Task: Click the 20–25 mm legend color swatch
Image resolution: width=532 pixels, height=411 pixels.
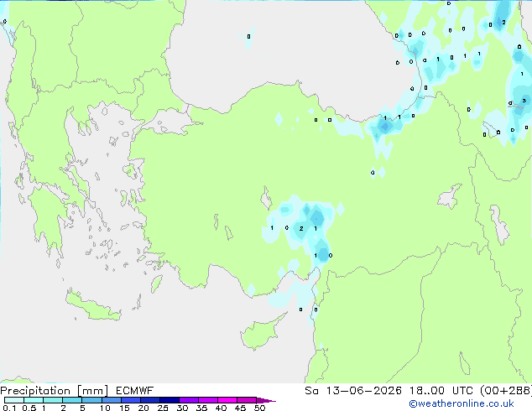Action: (x=149, y=400)
